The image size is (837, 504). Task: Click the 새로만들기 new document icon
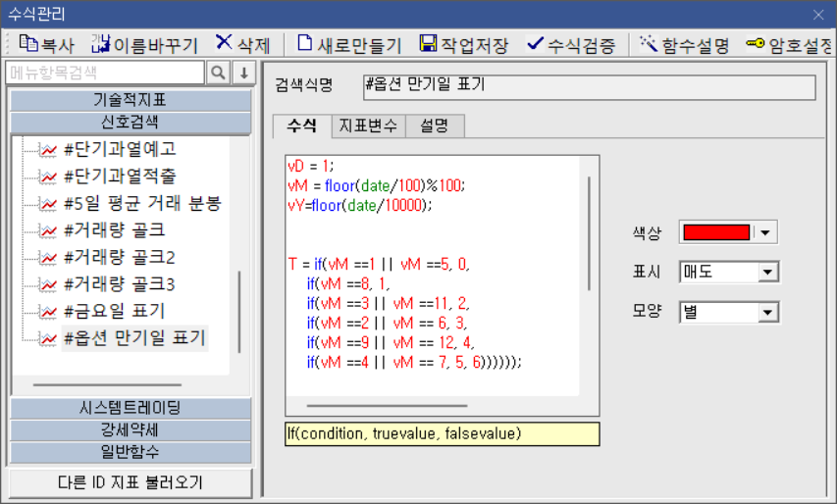[x=305, y=43]
